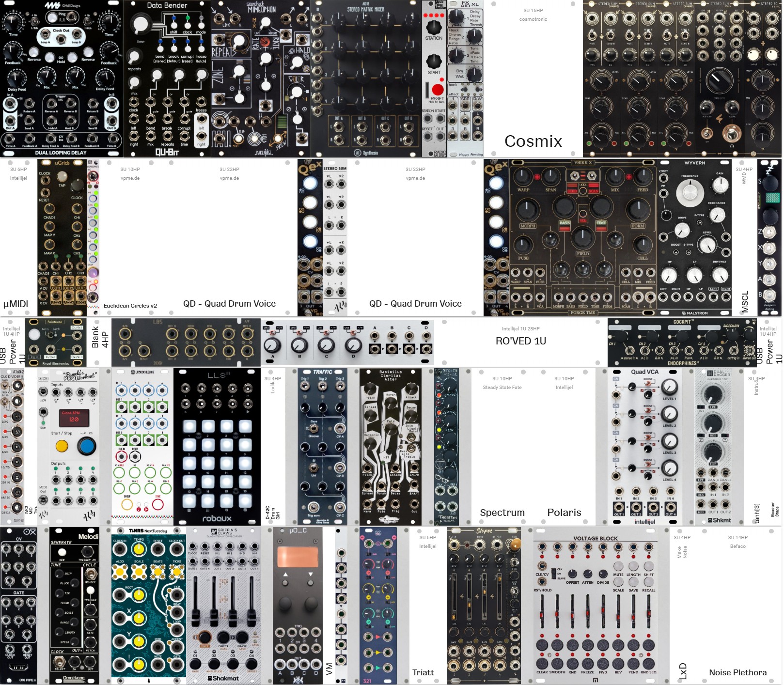Viewport: 784px width, 685px height.
Task: Click the GAIN knob on Wyvern
Action: 721,184
